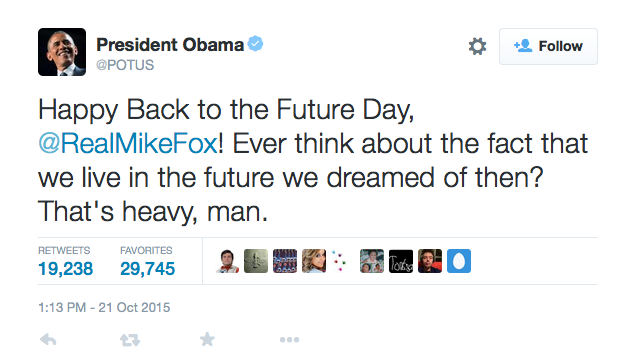Open the @POTUS handle
The height and width of the screenshot is (364, 632).
(x=125, y=65)
